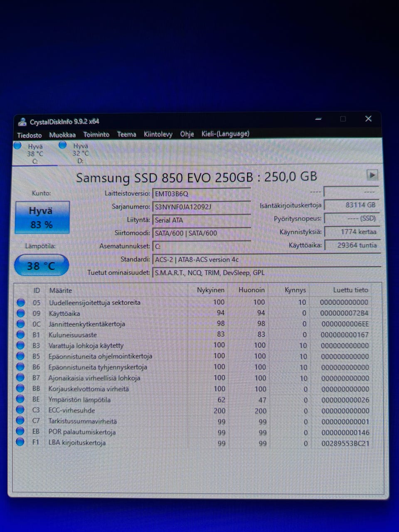Click the SATA/600 transfer mode field
The width and height of the screenshot is (399, 532).
coord(202,233)
